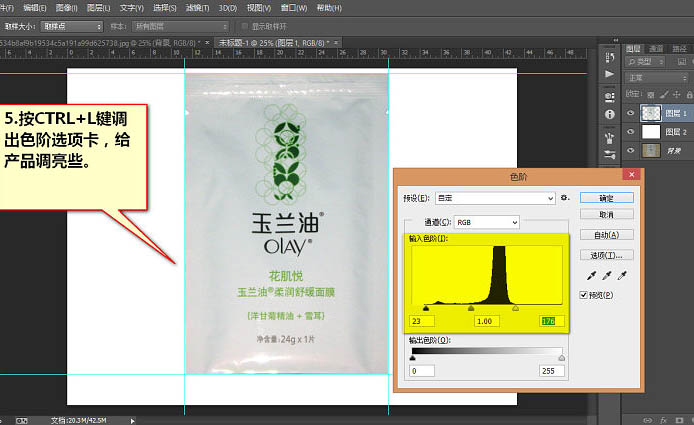Click the output levels field showing 255
Screen dimensions: 694x425
click(552, 371)
